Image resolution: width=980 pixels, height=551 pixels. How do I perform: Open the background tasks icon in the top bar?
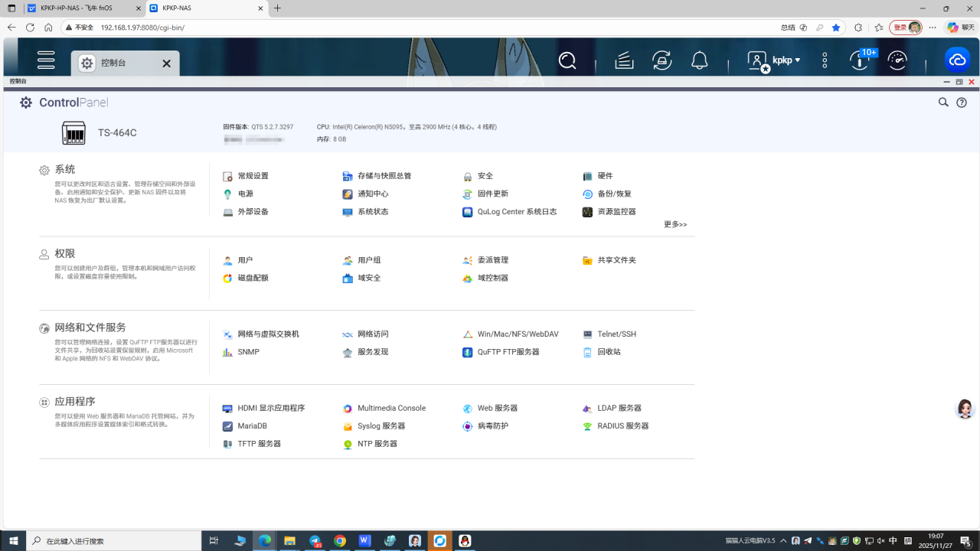(661, 60)
